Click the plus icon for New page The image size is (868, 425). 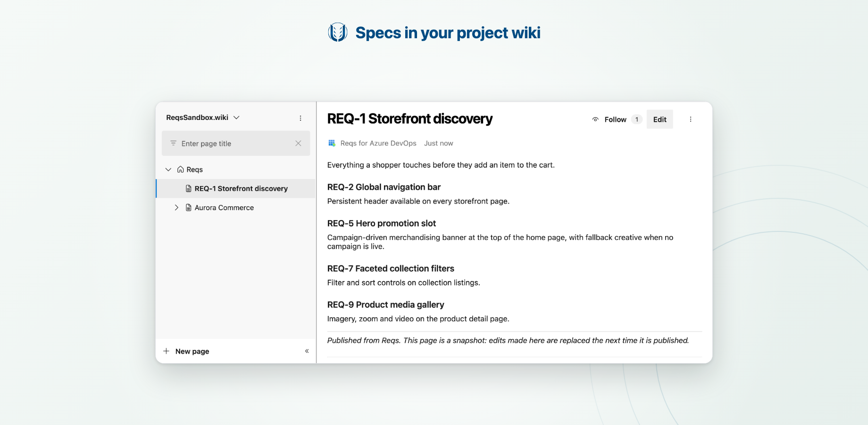point(166,351)
